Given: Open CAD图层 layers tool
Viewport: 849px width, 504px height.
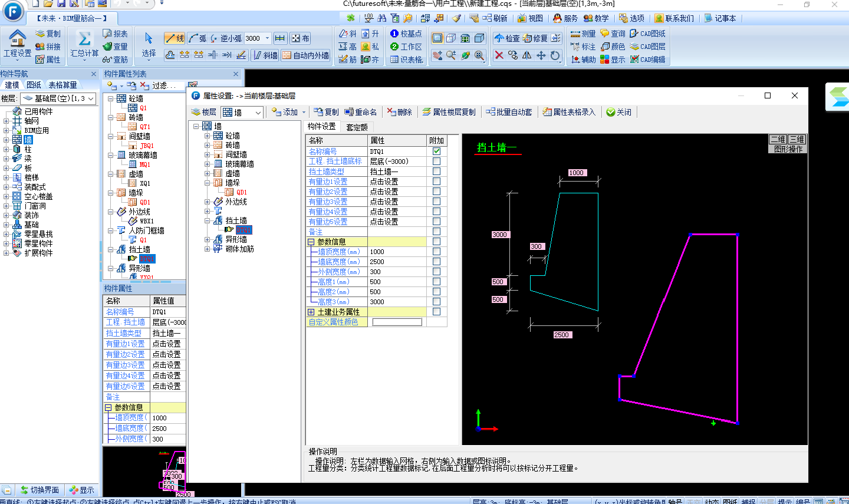Looking at the screenshot, I should (647, 47).
